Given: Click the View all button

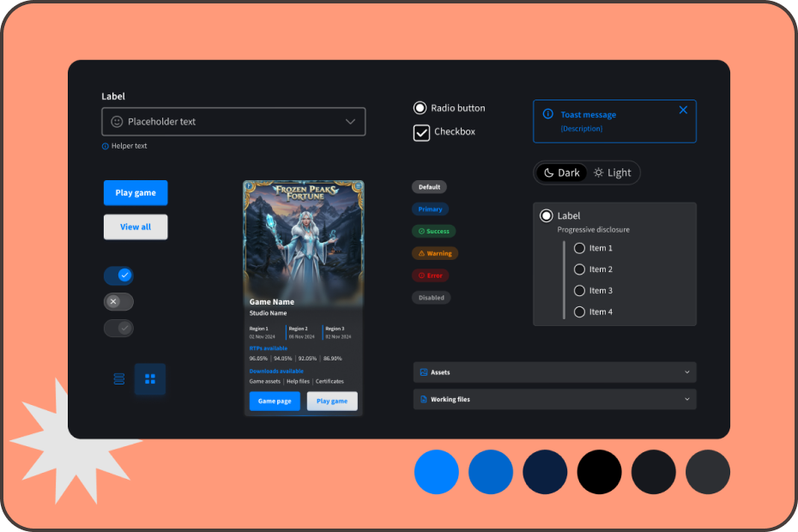Looking at the screenshot, I should pos(135,227).
